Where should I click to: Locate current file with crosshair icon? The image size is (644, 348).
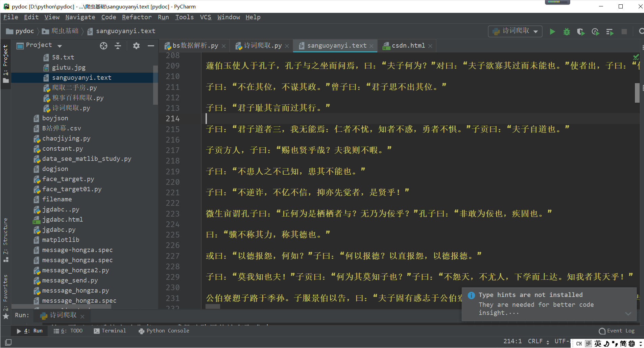pyautogui.click(x=103, y=46)
